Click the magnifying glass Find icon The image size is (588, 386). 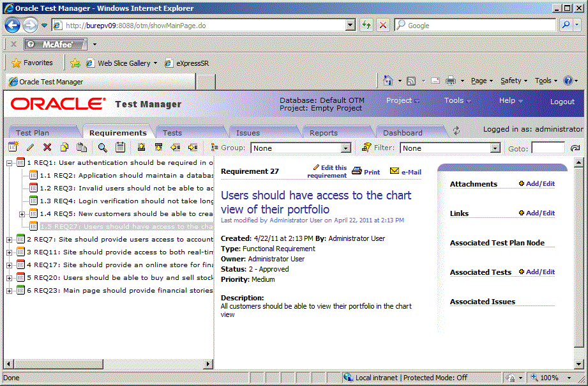click(x=102, y=147)
